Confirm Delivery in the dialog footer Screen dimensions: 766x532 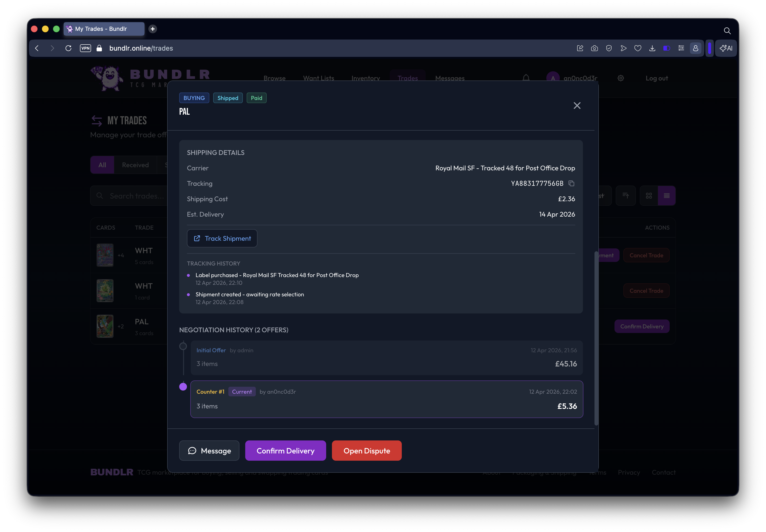click(x=285, y=451)
